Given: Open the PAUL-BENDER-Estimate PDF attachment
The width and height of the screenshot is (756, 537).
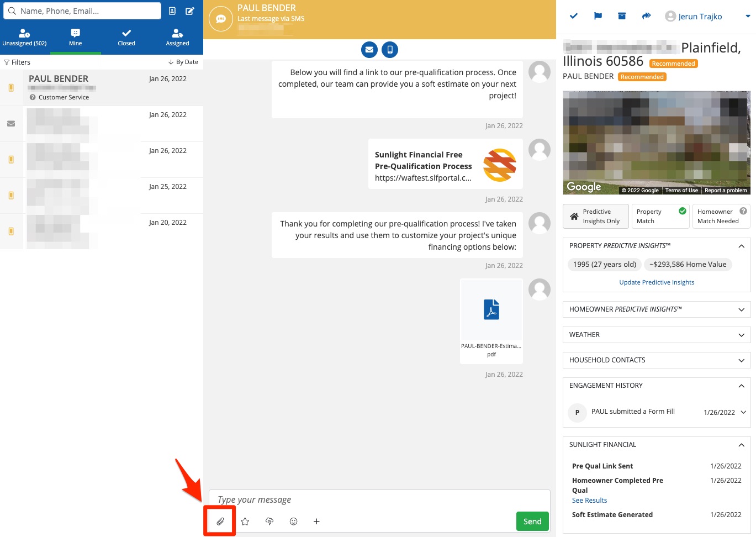Looking at the screenshot, I should 491,321.
